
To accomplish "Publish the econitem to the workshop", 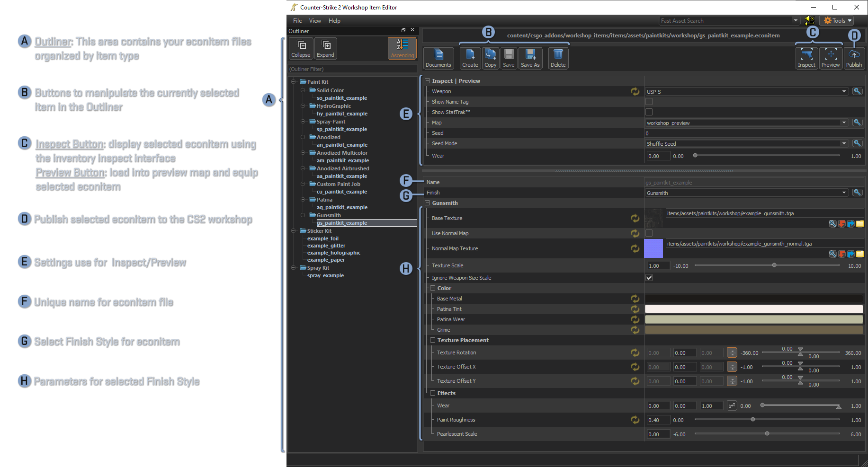I will pyautogui.click(x=854, y=58).
